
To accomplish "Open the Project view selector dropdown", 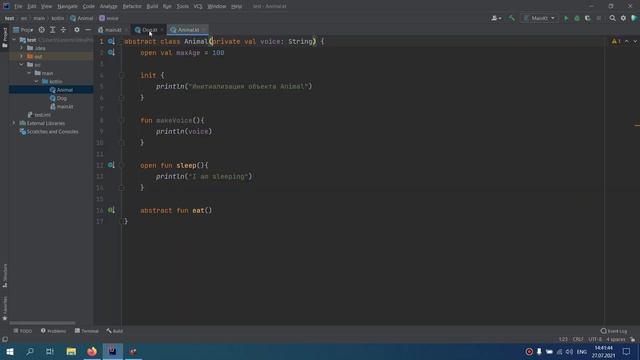I will pyautogui.click(x=23, y=30).
